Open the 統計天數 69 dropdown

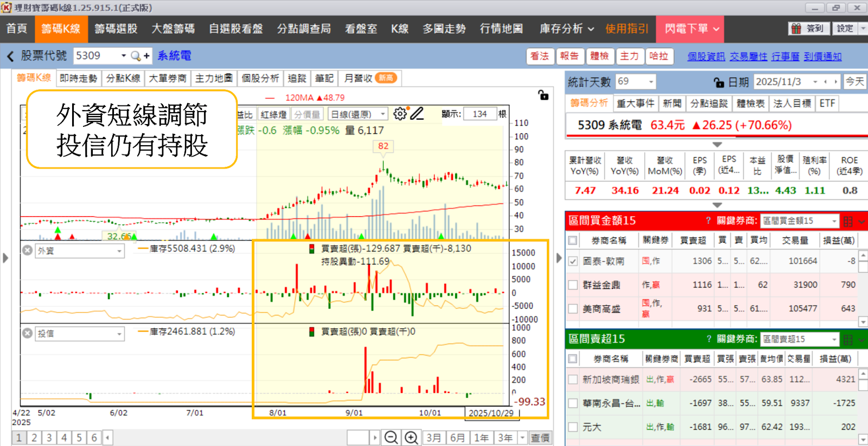tap(650, 82)
